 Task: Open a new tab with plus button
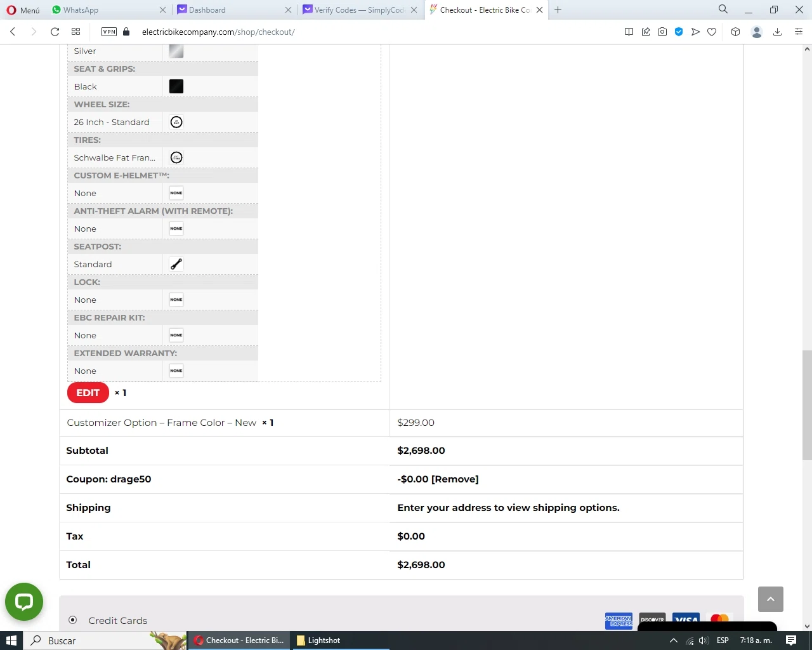pos(558,10)
